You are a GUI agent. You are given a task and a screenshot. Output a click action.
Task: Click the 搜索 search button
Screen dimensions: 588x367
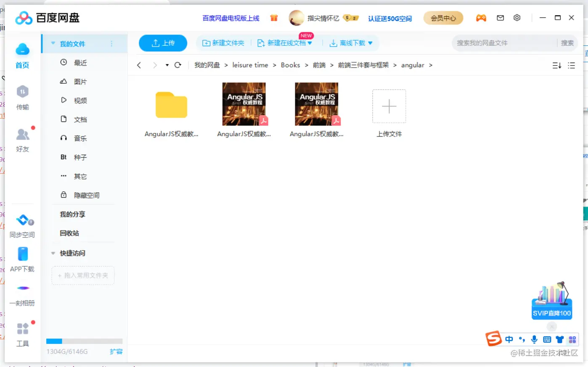coord(567,43)
